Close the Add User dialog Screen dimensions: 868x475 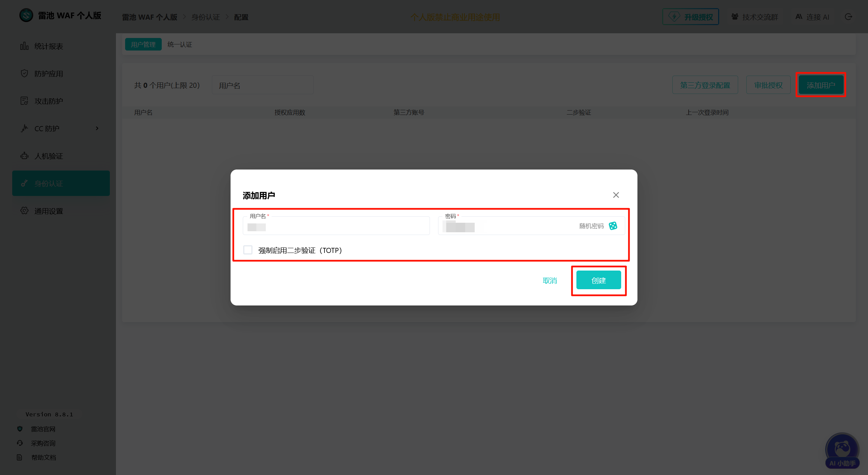point(616,195)
